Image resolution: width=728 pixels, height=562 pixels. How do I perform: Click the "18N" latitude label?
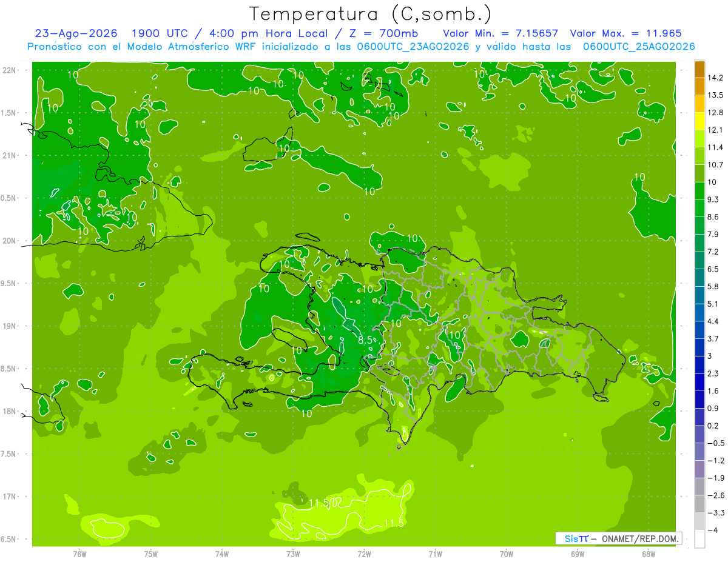[10, 411]
